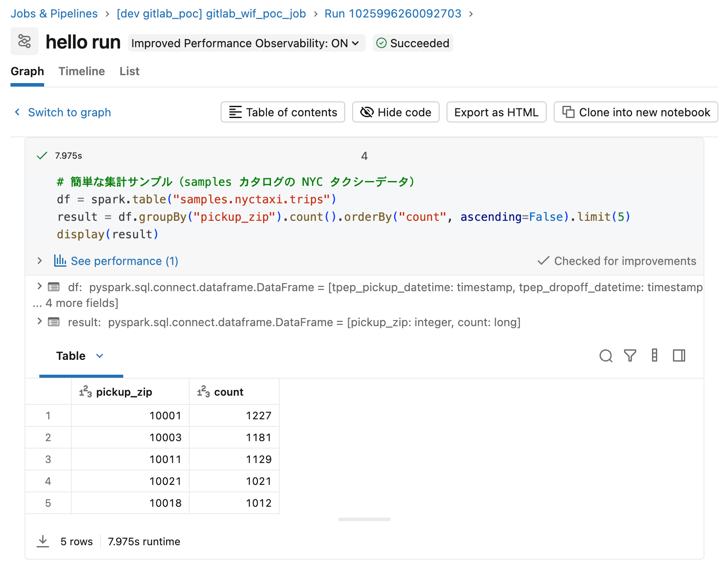Screen dimensions: 728x585
Task: Switch to the Graph tab
Action: (x=27, y=71)
